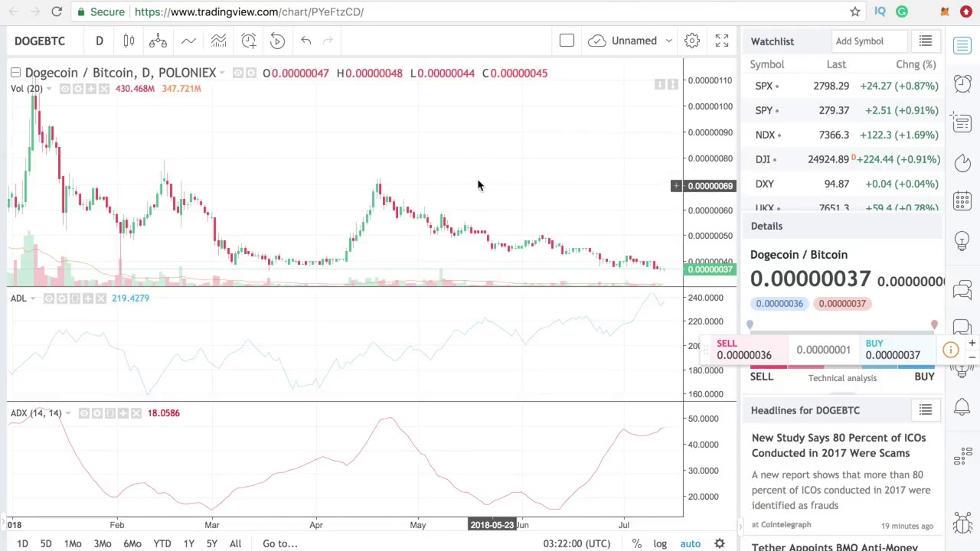This screenshot has height=551, width=980.
Task: Hide the ADL indicator eye icon
Action: 49,298
